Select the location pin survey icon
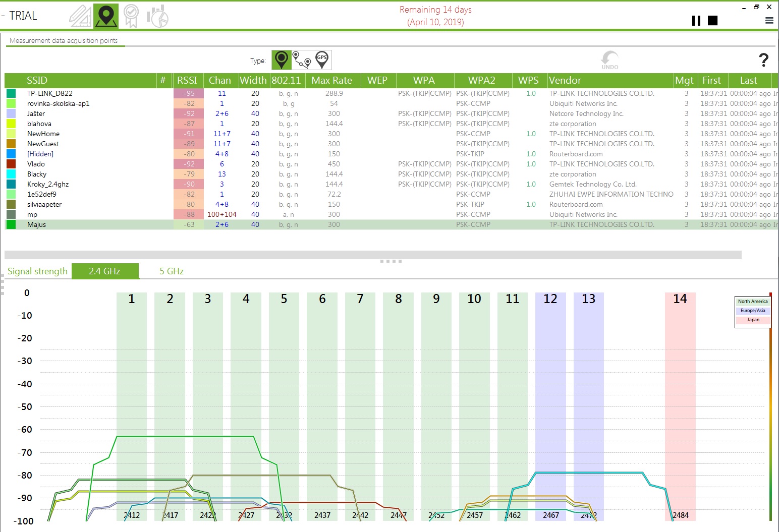 106,16
